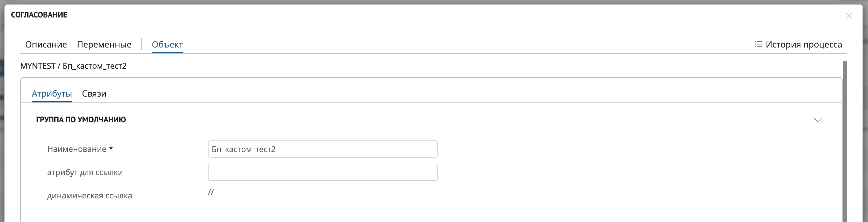Switch to the Связи sub-tab
This screenshot has width=868, height=222.
point(94,94)
